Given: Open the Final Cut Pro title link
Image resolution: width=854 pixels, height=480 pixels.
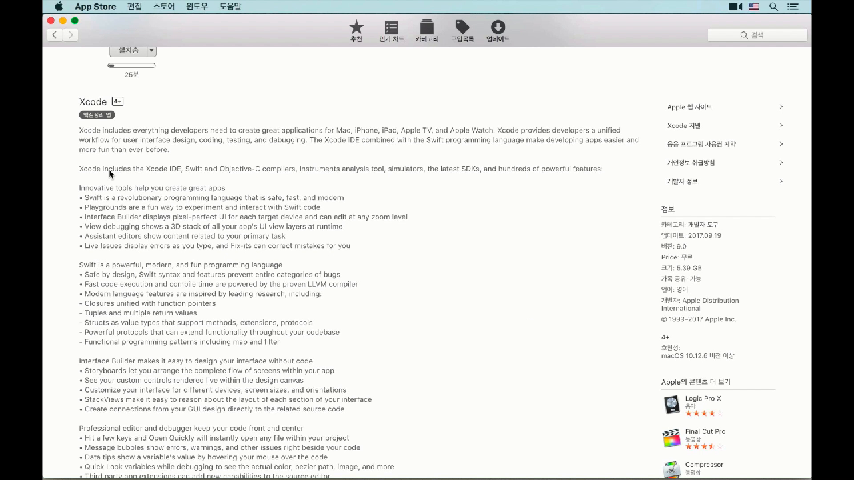Looking at the screenshot, I should pyautogui.click(x=705, y=432).
